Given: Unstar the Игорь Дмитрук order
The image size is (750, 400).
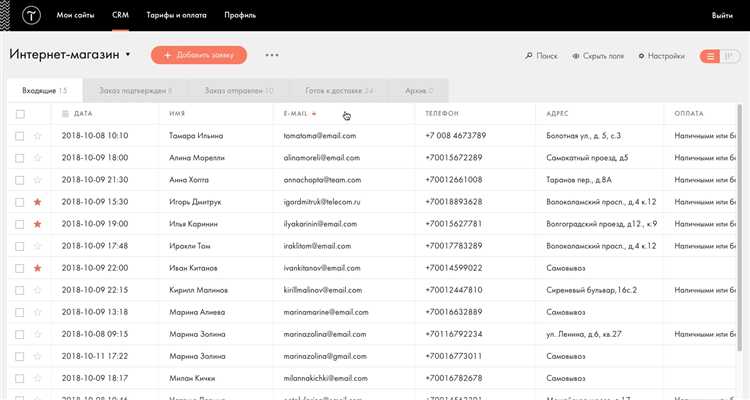Looking at the screenshot, I should tap(37, 202).
